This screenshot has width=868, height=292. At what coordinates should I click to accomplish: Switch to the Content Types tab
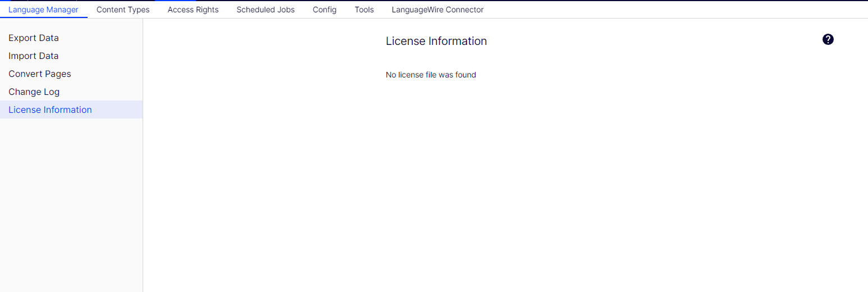point(123,10)
